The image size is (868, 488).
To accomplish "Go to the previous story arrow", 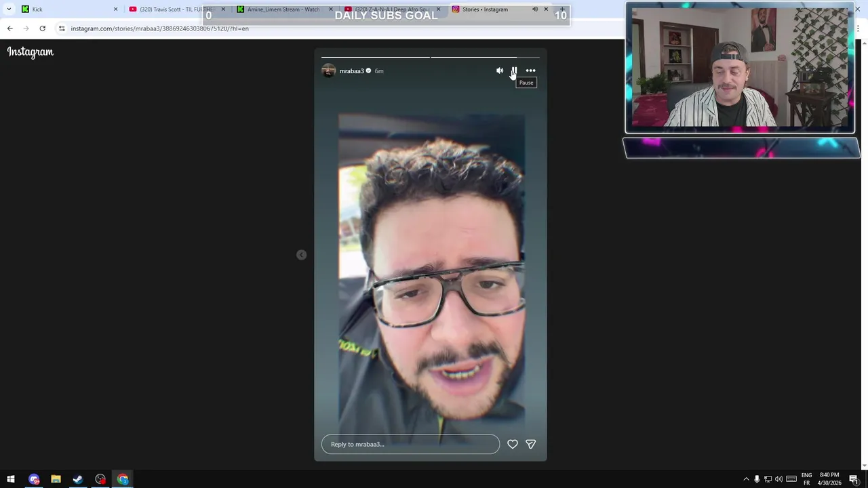I will (301, 255).
